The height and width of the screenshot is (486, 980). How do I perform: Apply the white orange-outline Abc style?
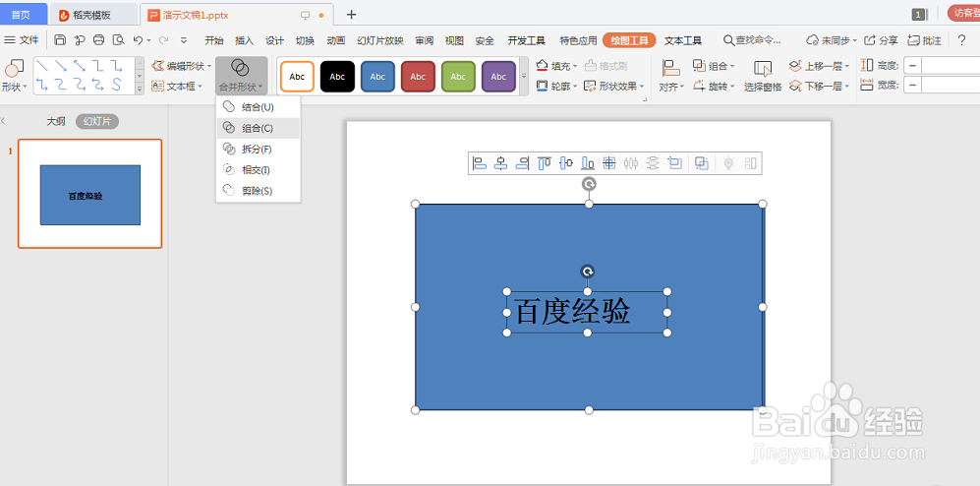click(x=297, y=77)
